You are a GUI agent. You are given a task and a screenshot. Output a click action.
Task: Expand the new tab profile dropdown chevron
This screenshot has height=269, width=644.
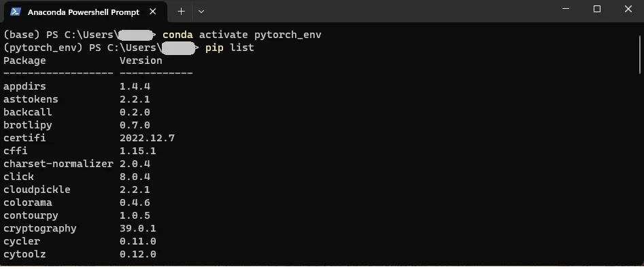point(201,12)
